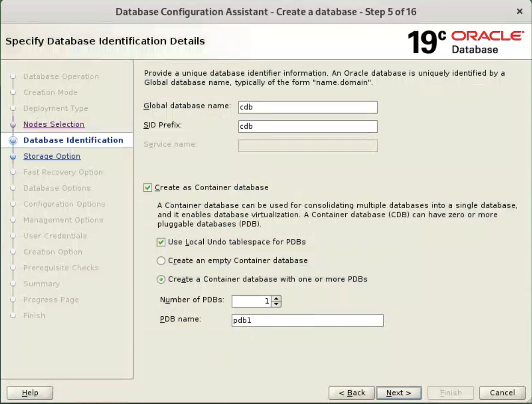
Task: Click the Number of PDBs value box
Action: pos(251,301)
